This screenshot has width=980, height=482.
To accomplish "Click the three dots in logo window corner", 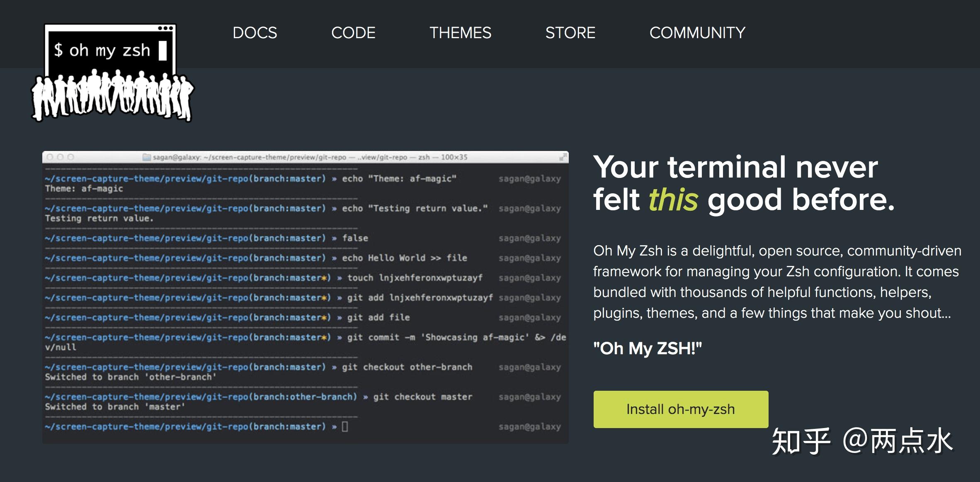I will coord(165,28).
